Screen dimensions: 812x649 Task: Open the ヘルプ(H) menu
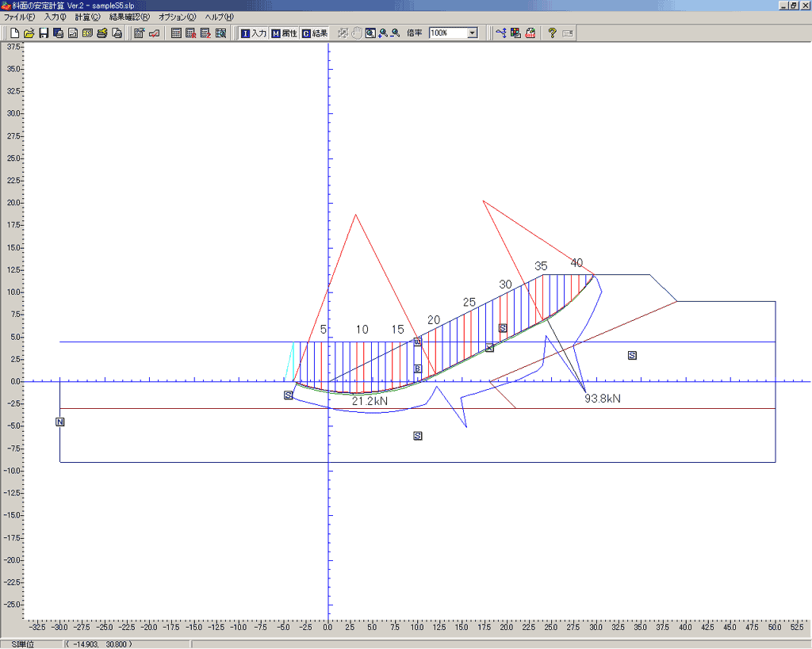point(220,17)
